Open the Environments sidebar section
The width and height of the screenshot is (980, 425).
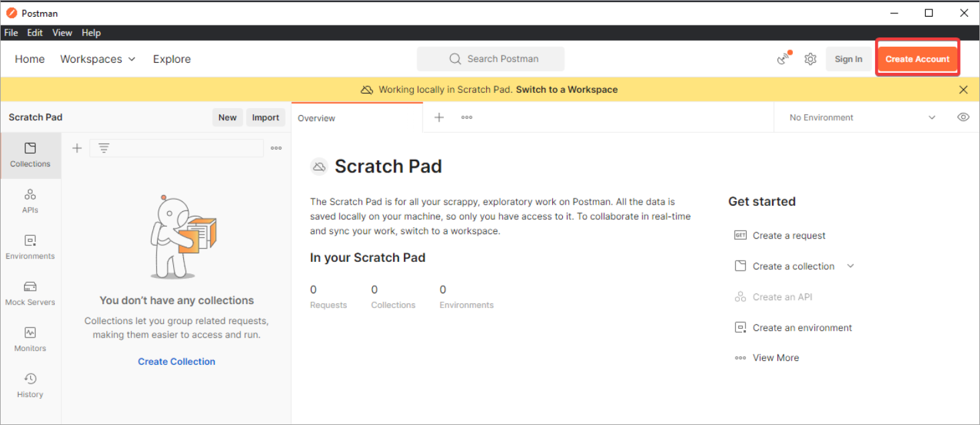(x=30, y=247)
